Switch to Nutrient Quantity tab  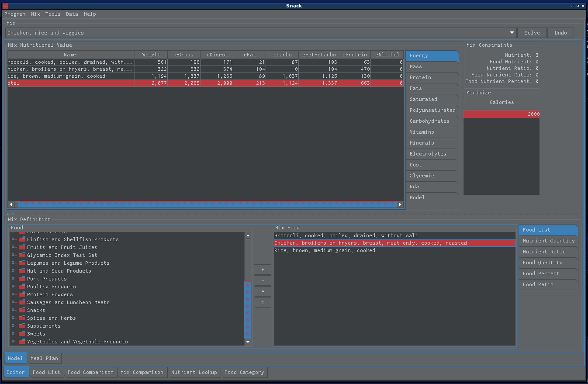coord(548,241)
